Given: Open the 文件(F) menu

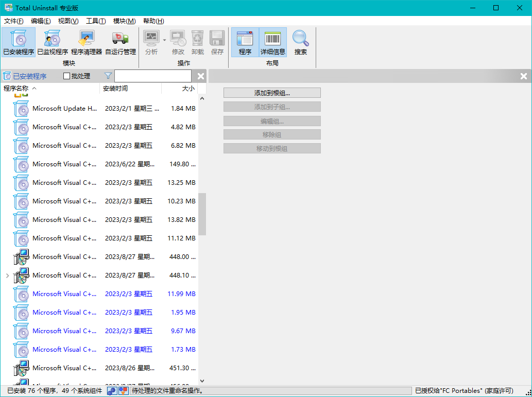Looking at the screenshot, I should tap(13, 21).
